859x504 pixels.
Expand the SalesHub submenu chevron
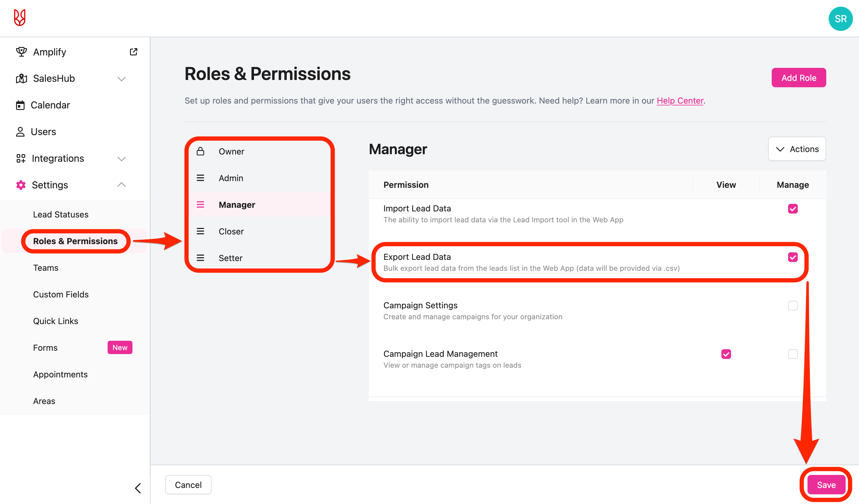(122, 79)
